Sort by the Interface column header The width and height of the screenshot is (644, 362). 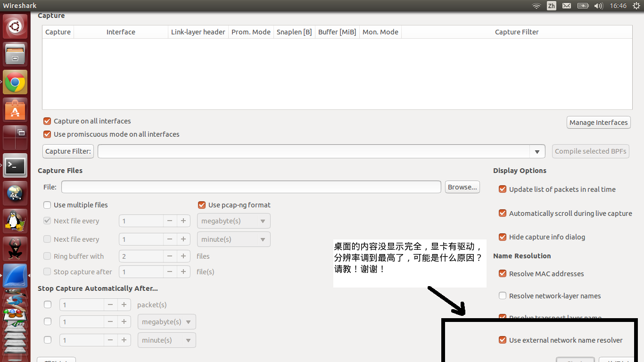[x=121, y=32]
